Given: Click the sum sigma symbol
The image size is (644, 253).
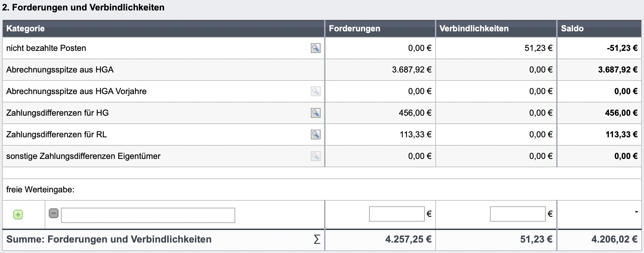Looking at the screenshot, I should click(x=317, y=239).
